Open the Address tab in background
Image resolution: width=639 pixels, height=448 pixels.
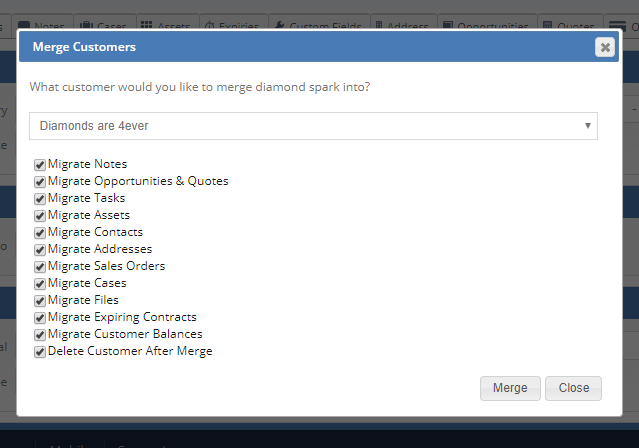click(x=404, y=25)
